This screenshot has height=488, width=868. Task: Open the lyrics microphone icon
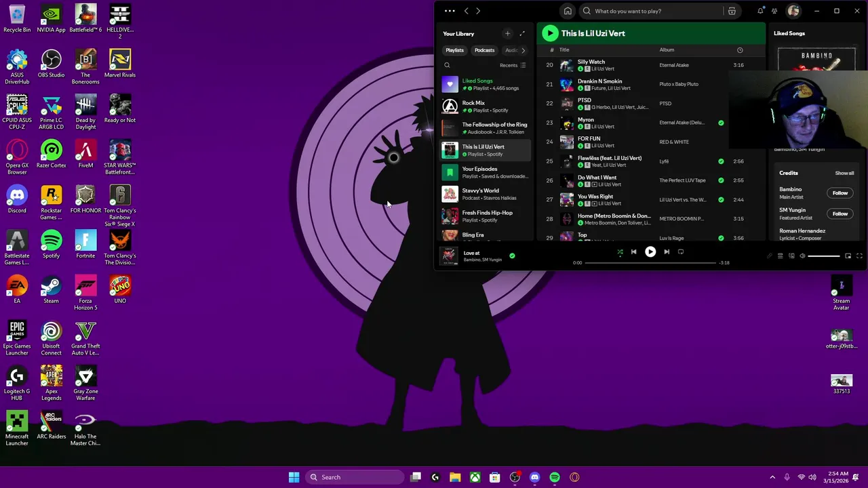click(x=769, y=256)
